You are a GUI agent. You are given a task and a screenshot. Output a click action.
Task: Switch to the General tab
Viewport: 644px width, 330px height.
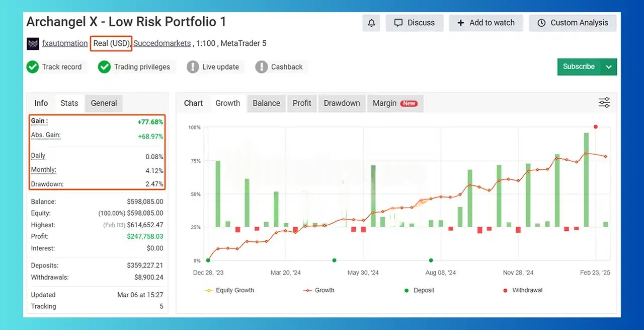click(104, 103)
